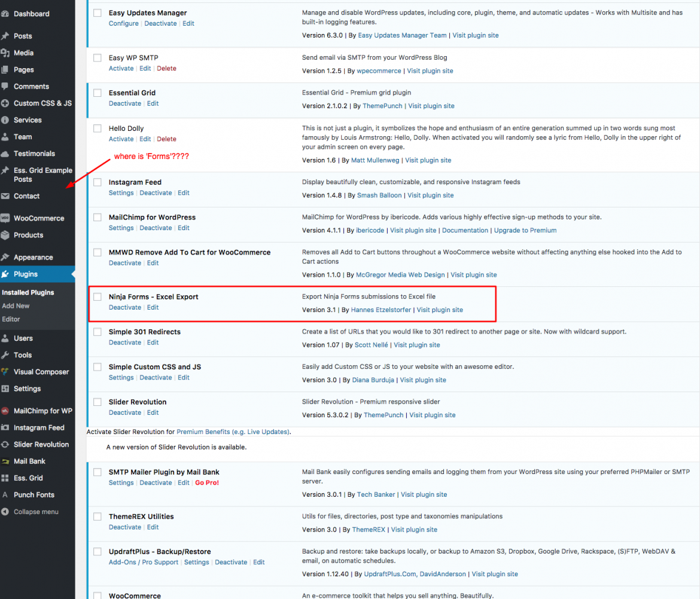Click the Appearance brush icon
700x599 pixels.
(x=5, y=257)
